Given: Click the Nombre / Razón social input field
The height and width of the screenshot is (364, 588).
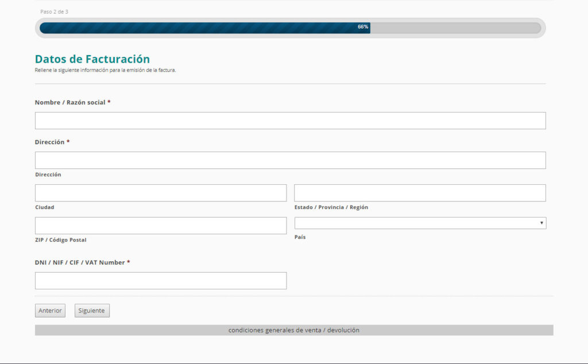Looking at the screenshot, I should point(290,121).
